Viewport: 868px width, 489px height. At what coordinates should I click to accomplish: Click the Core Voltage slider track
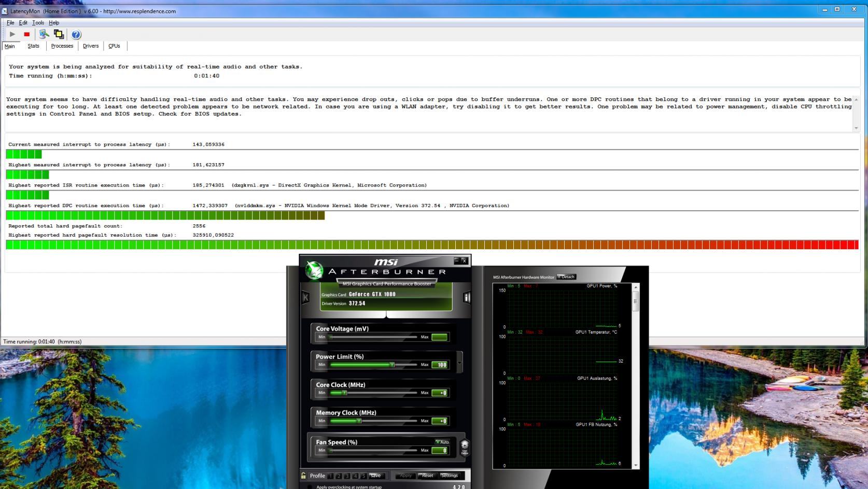point(373,337)
